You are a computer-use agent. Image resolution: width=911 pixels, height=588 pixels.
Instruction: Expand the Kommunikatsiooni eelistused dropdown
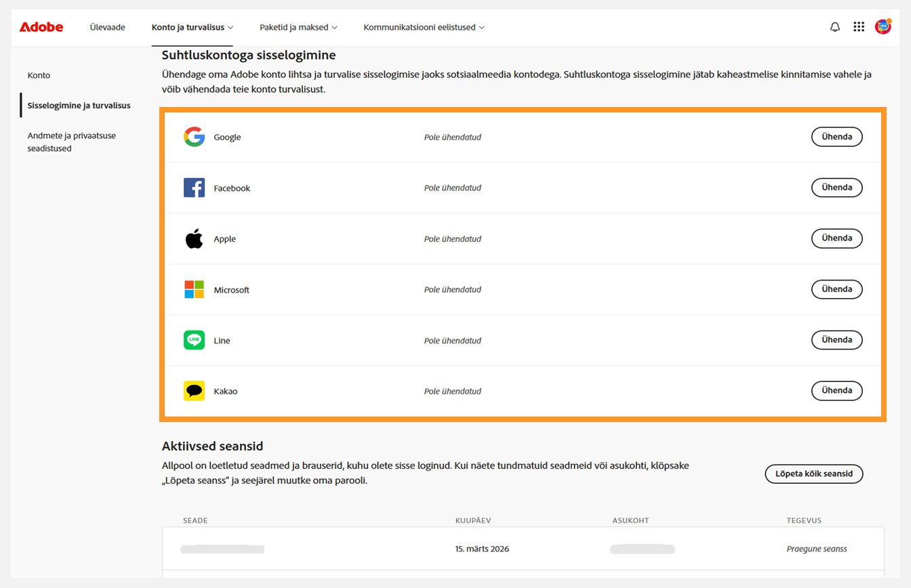[424, 27]
